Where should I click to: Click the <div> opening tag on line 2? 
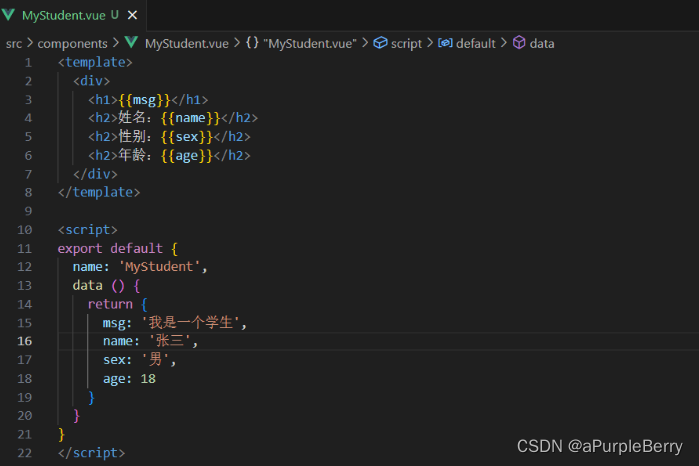tap(91, 81)
